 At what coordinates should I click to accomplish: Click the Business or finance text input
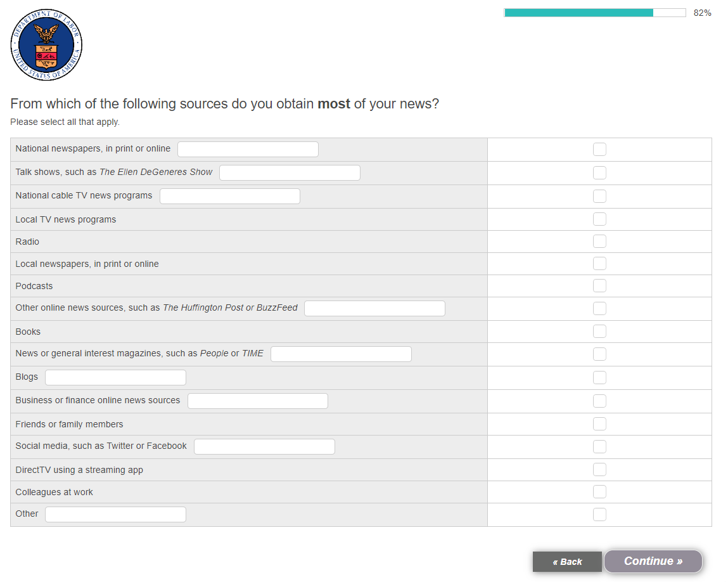click(258, 401)
